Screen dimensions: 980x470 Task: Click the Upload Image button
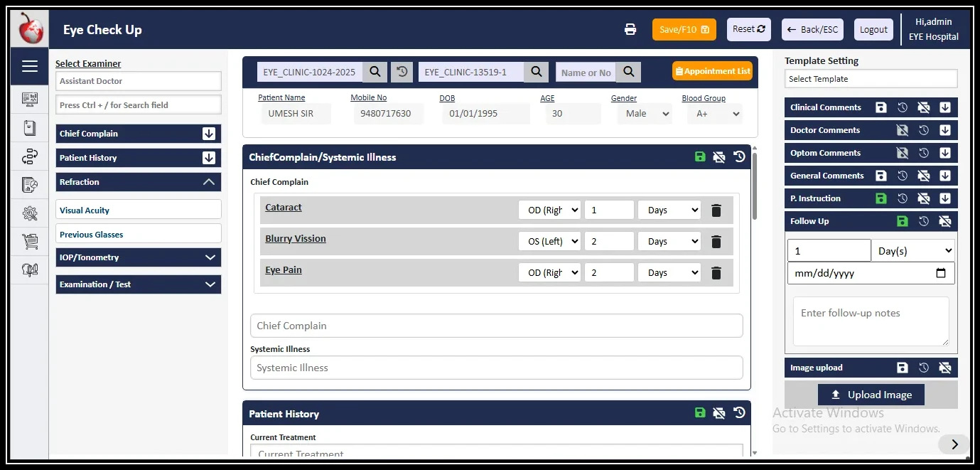[x=871, y=394]
